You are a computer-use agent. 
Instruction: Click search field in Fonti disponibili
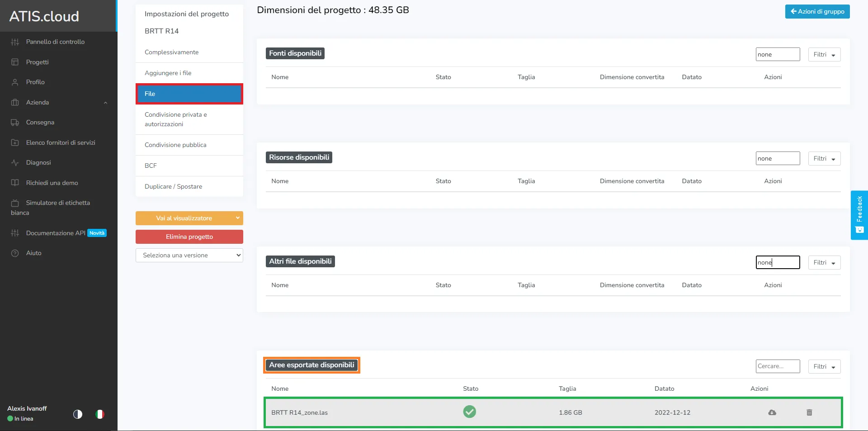[x=778, y=54]
